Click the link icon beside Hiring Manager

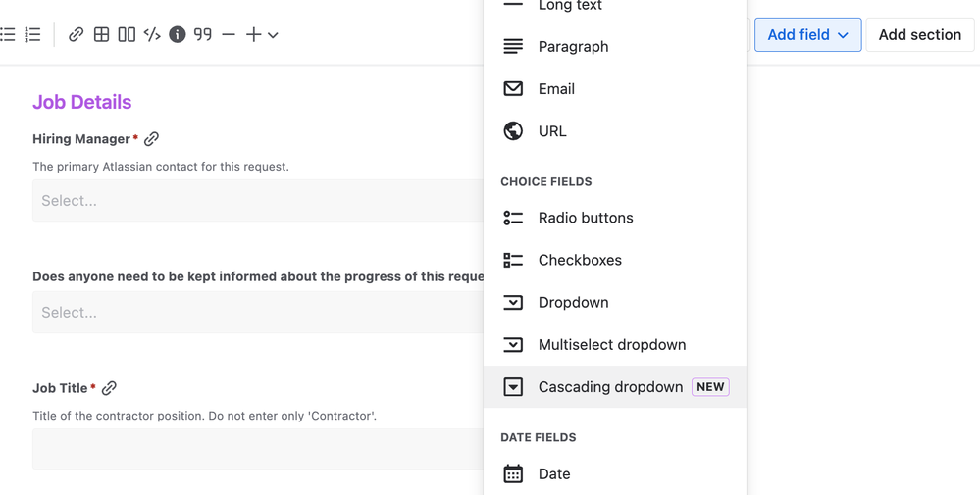coord(151,139)
